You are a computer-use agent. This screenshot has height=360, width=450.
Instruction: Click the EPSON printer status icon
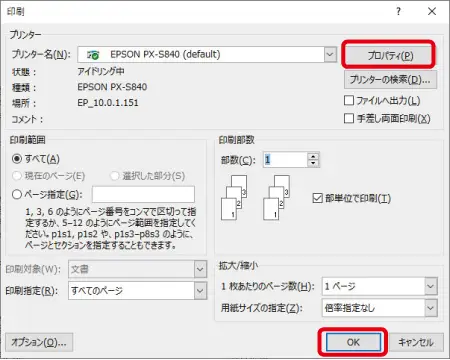tap(93, 55)
